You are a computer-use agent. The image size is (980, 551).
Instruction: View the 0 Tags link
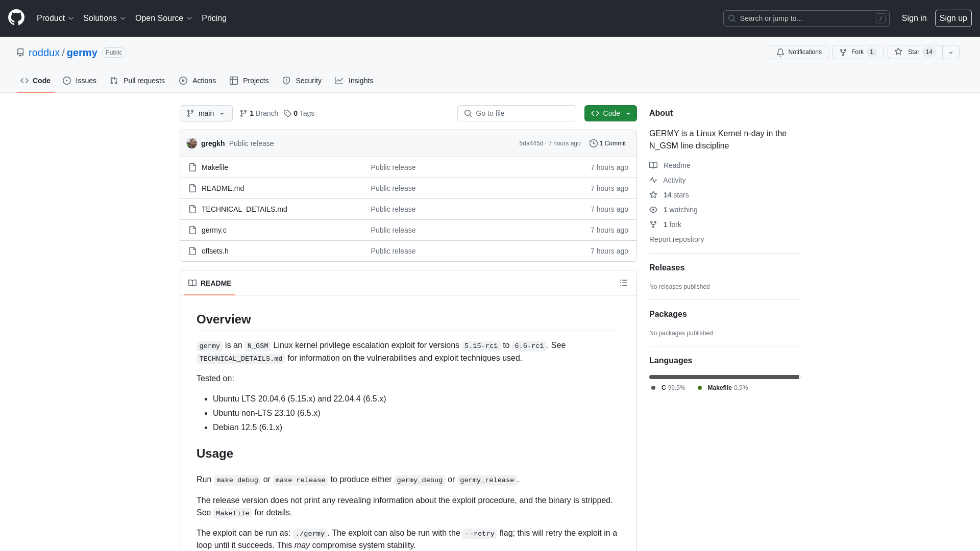299,113
